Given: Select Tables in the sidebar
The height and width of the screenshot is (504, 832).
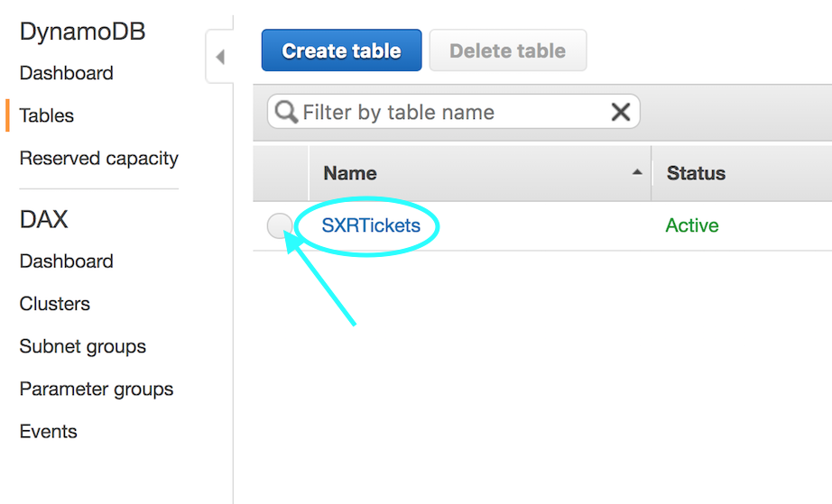Looking at the screenshot, I should [47, 115].
